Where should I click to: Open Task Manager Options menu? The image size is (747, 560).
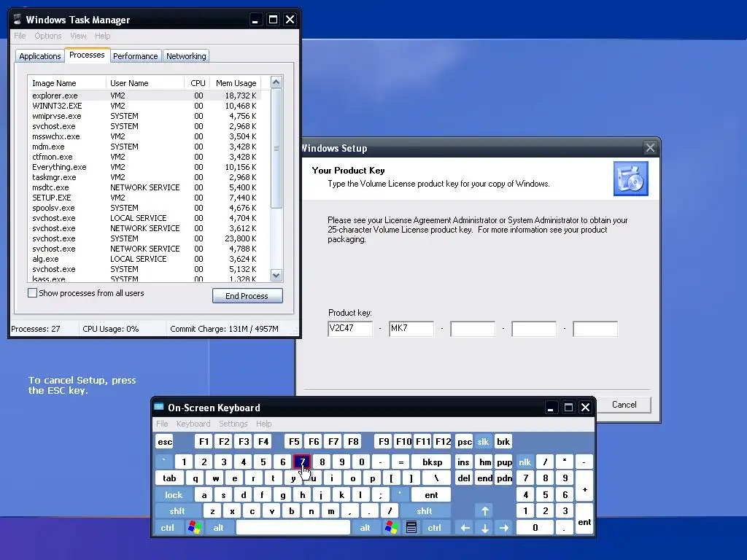(48, 36)
